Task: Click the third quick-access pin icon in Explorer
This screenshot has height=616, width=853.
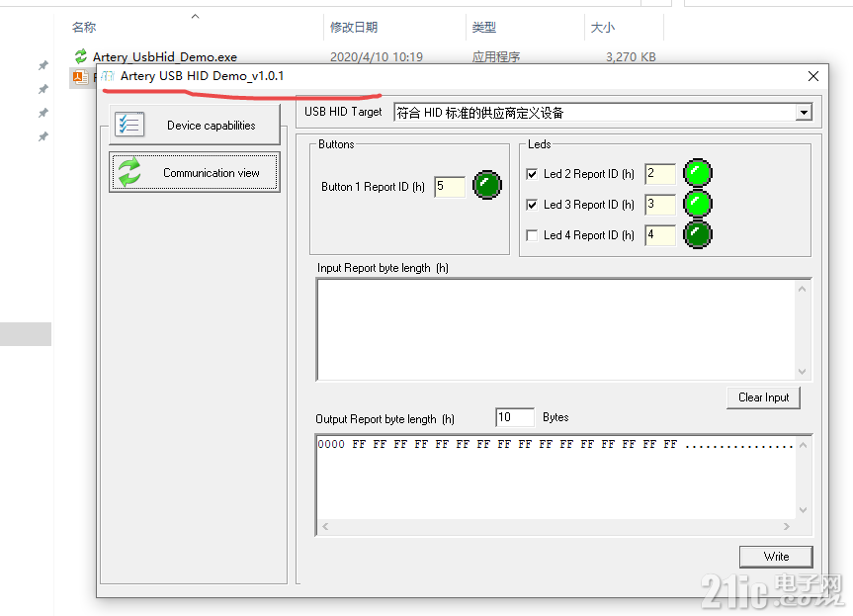Action: (43, 113)
